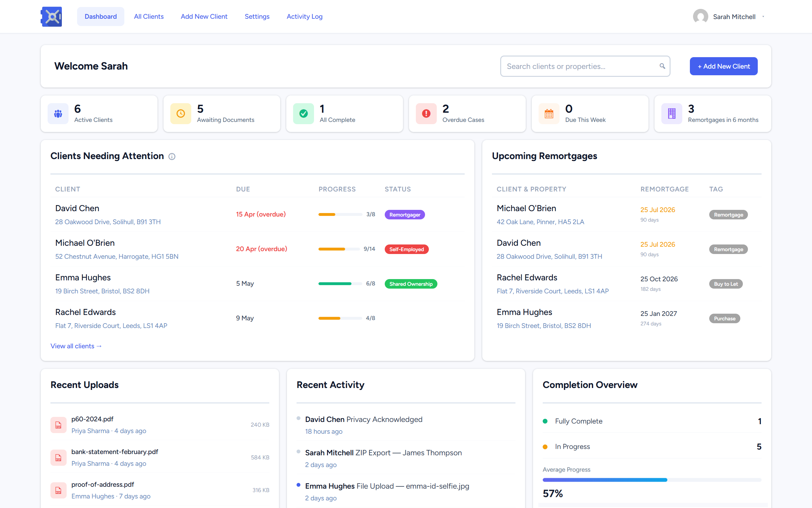Viewport: 812px width, 508px height.
Task: Click the PDF icon for bank-statement-february.pdf
Action: point(58,458)
